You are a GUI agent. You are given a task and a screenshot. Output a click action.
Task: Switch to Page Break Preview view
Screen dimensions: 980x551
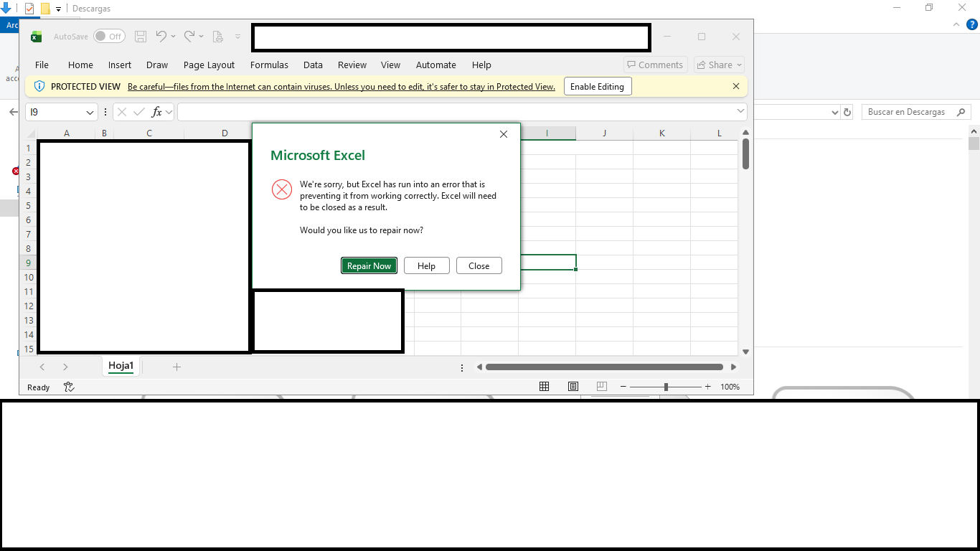pyautogui.click(x=602, y=387)
